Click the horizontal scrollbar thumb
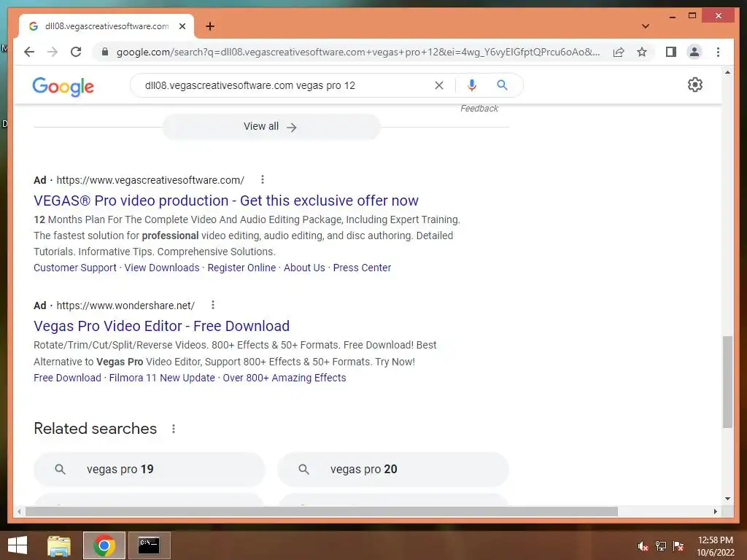Screen dimensions: 747x560 [x=322, y=511]
